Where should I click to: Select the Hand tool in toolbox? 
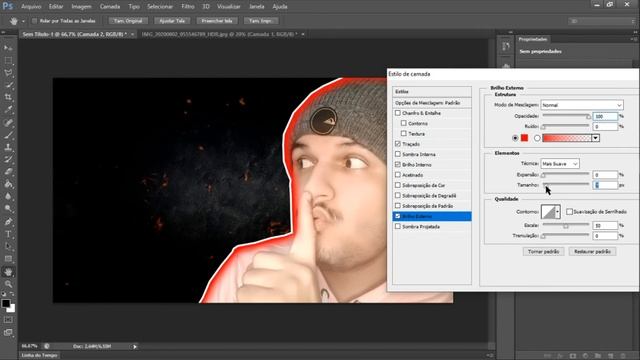pos(8,271)
